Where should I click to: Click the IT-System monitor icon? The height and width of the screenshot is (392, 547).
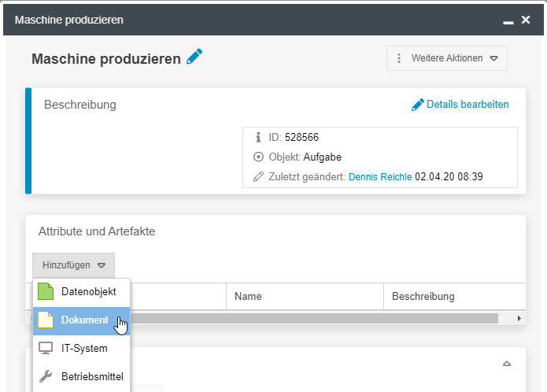[x=46, y=348]
